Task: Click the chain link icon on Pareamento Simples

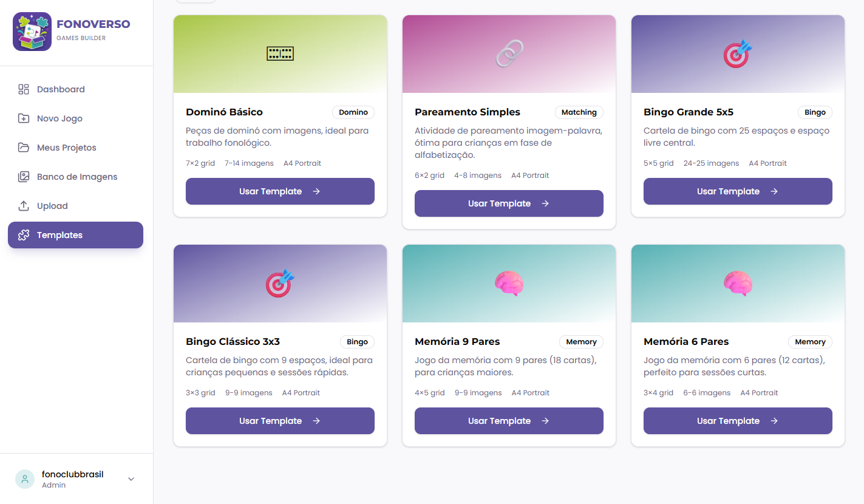Action: pos(509,53)
